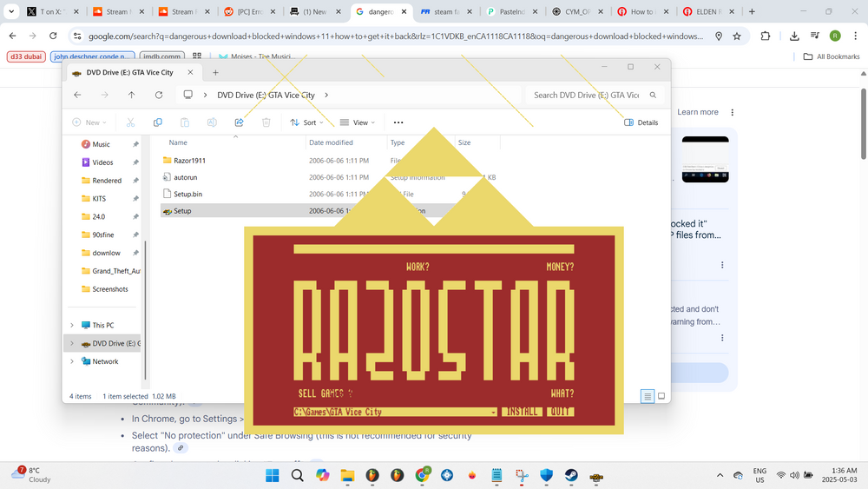Sort by the Date modified column header
Viewport: 868px width, 489px height.
[331, 142]
